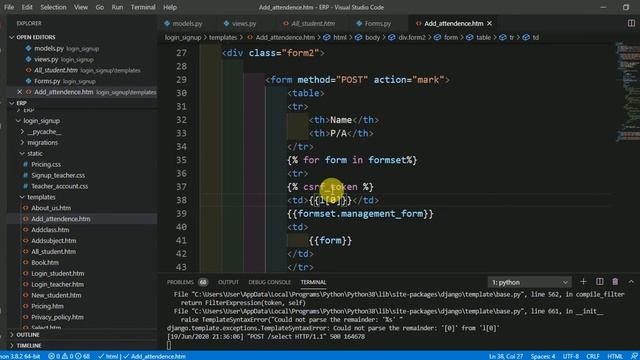The height and width of the screenshot is (360, 640).
Task: Click the code minimap
Action: pyautogui.click(x=627, y=91)
